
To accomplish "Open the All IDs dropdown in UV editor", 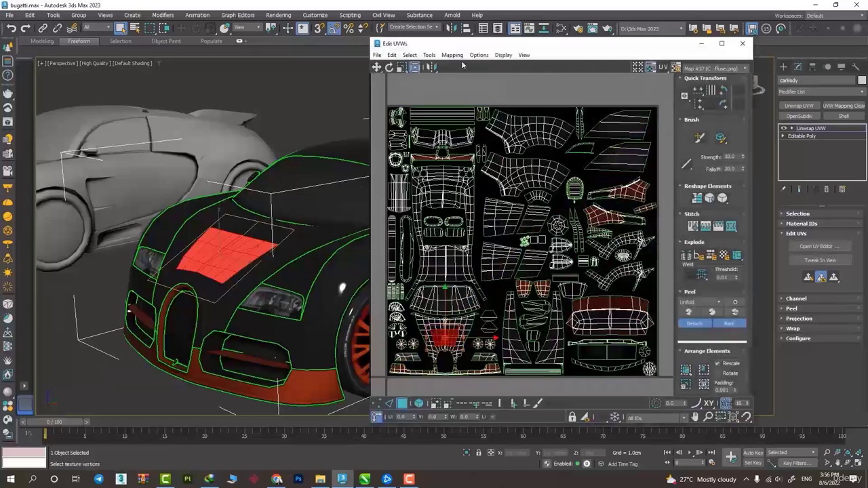I will click(x=656, y=418).
